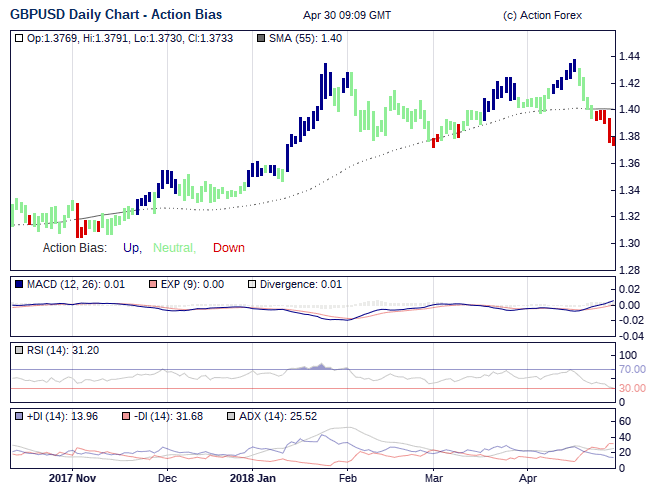Click the +DI (14) legend square
The image size is (650, 489).
20,415
